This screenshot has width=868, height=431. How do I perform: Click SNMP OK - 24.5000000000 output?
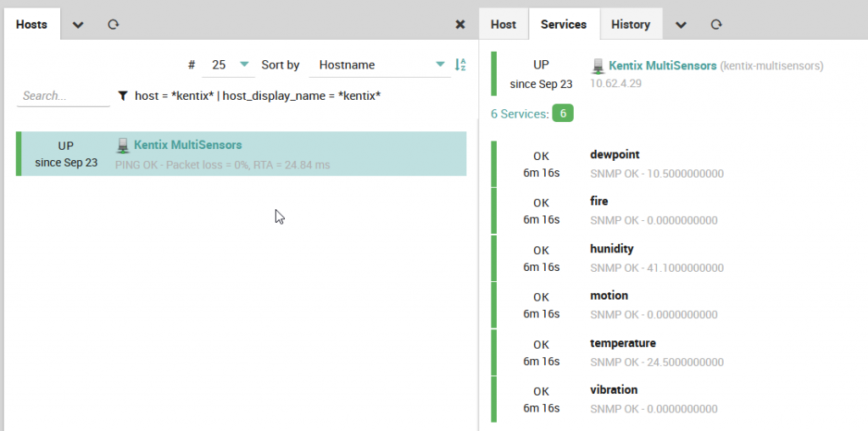point(657,362)
